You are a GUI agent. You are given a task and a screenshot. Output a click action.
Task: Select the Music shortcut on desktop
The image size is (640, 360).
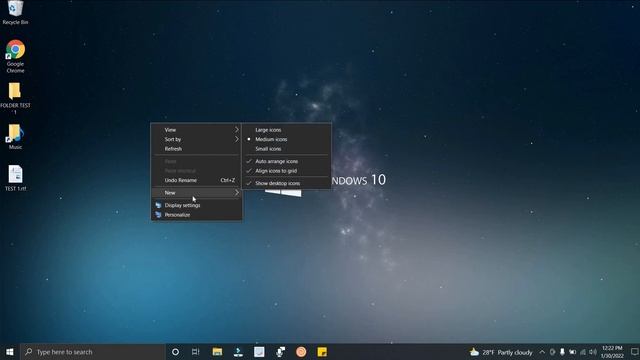(15, 137)
